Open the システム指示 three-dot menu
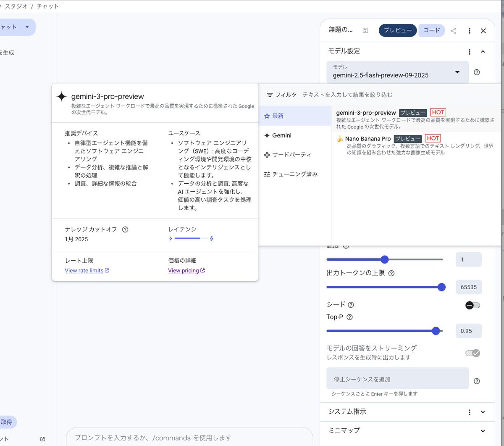Screen dimensions: 504x446 [469, 412]
